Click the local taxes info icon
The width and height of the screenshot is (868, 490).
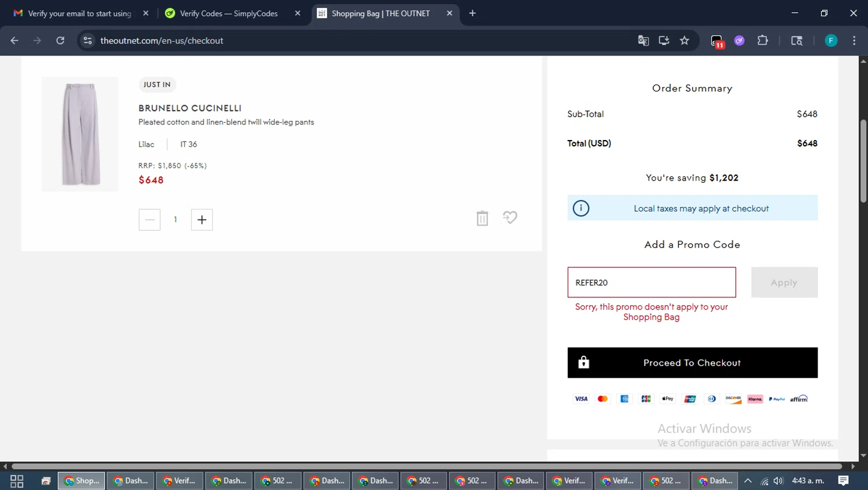(x=581, y=208)
